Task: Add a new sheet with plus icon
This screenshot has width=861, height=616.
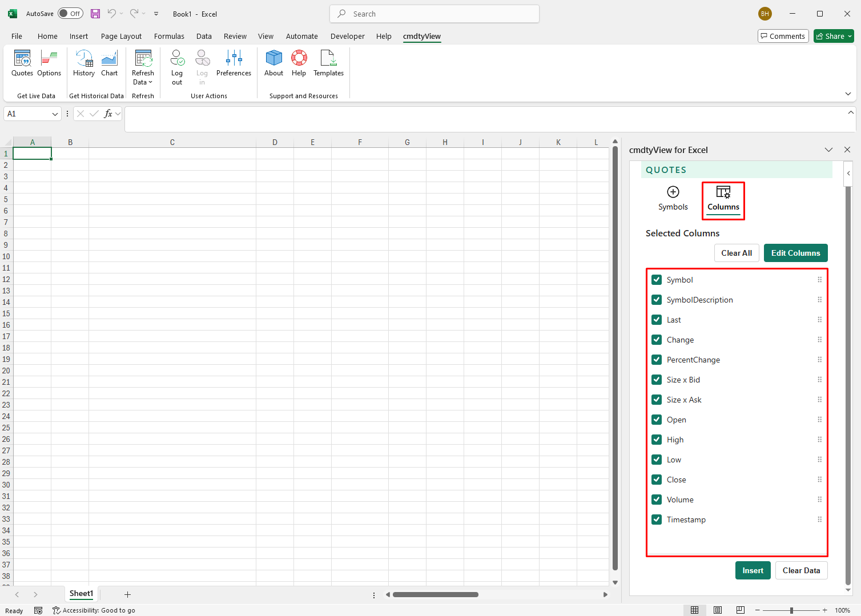Action: click(x=127, y=594)
